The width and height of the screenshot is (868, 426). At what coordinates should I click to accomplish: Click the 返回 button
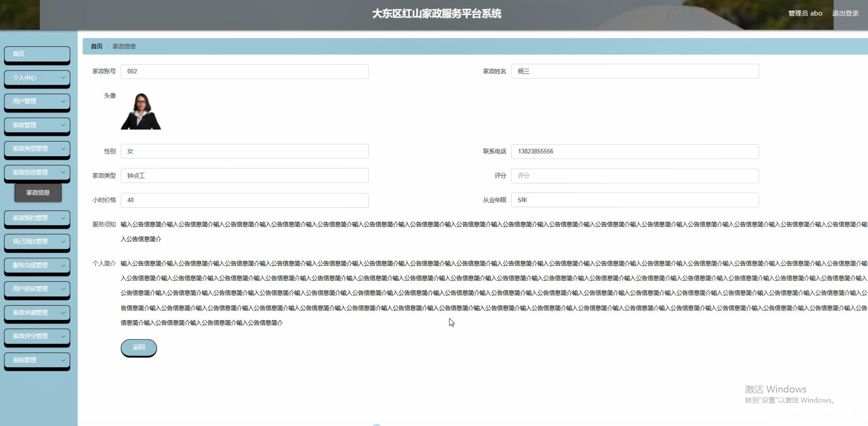point(139,347)
